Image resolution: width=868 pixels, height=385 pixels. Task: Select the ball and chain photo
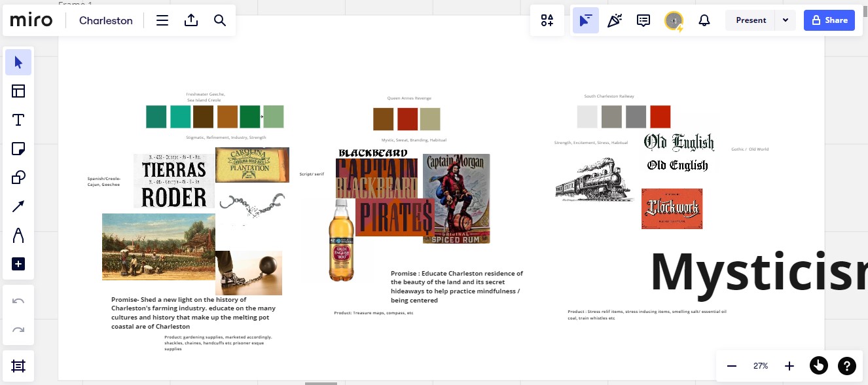coord(249,273)
